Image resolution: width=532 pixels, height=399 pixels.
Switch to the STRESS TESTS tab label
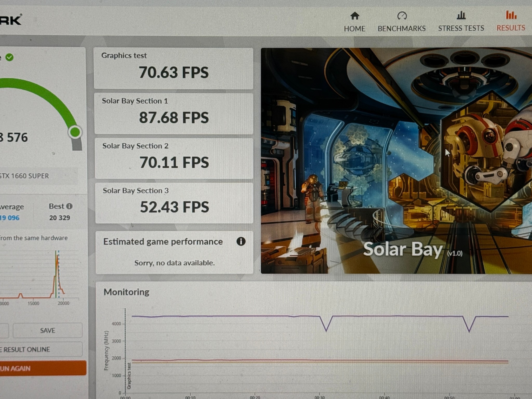pos(461,28)
